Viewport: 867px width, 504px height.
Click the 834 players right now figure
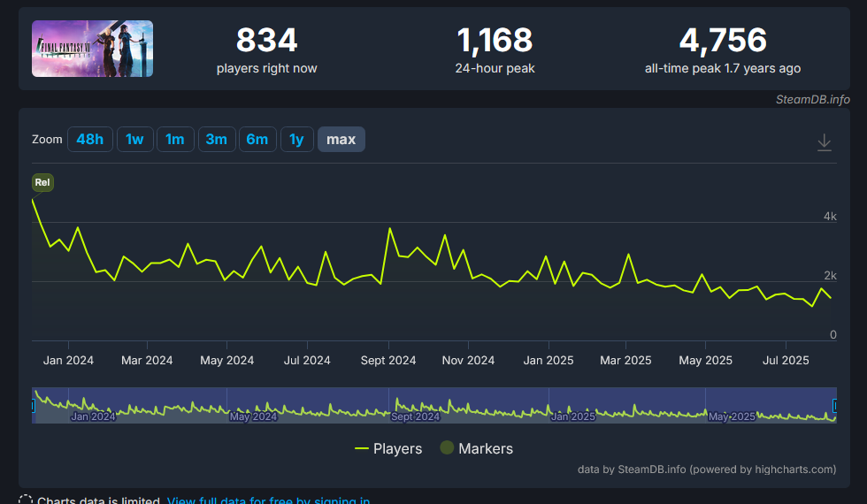pos(266,41)
